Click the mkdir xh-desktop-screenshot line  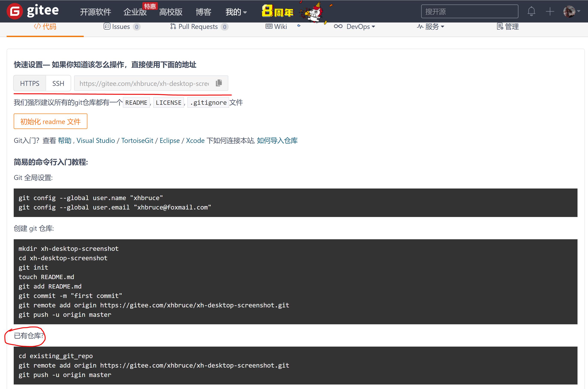(x=69, y=248)
